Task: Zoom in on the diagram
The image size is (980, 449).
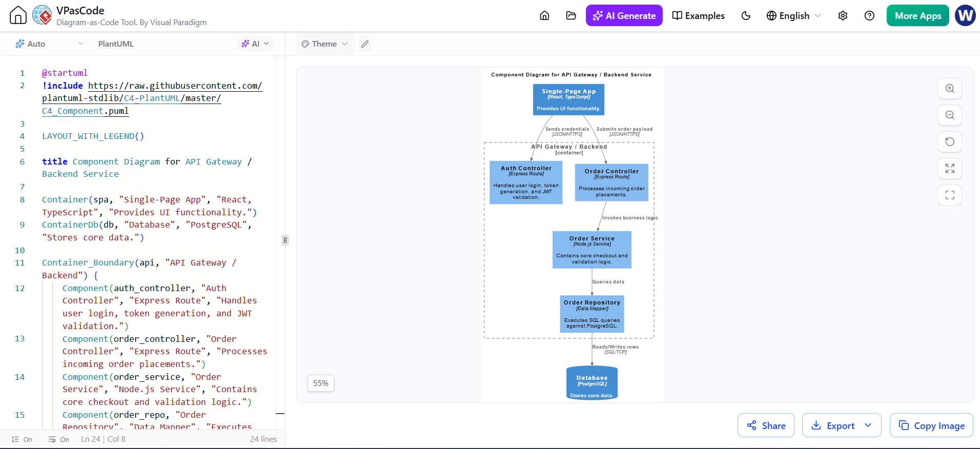Action: tap(950, 88)
